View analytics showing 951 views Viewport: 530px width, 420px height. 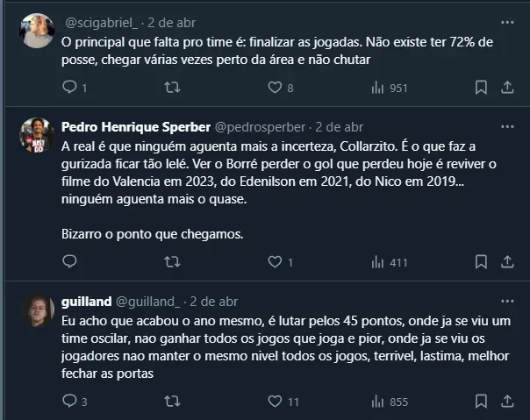(378, 87)
